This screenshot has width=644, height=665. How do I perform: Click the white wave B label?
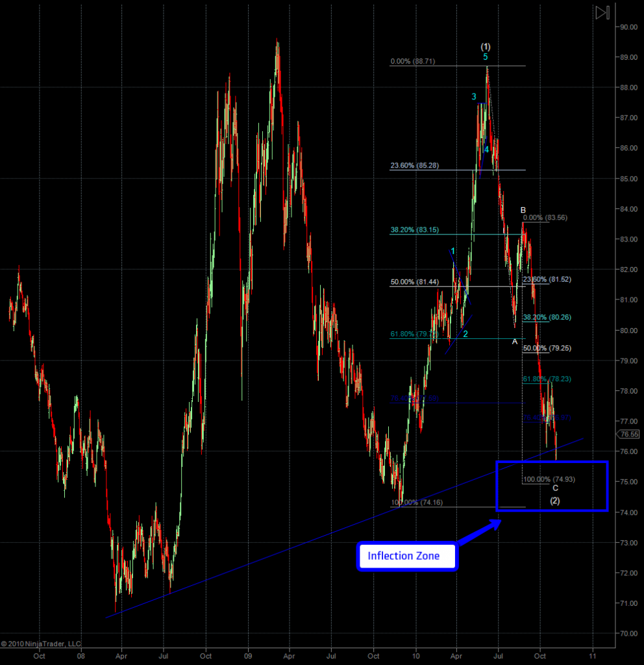523,210
